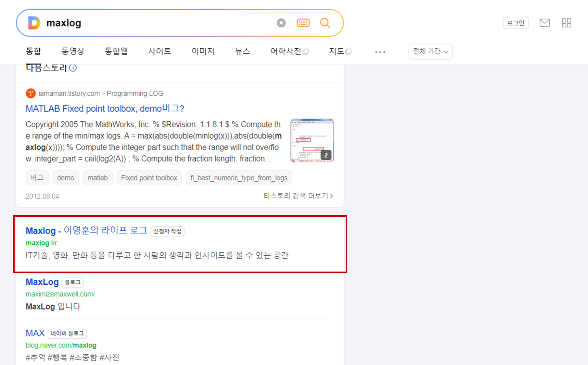The width and height of the screenshot is (588, 365).
Task: Open the MAX Naver blog result title
Action: (35, 333)
